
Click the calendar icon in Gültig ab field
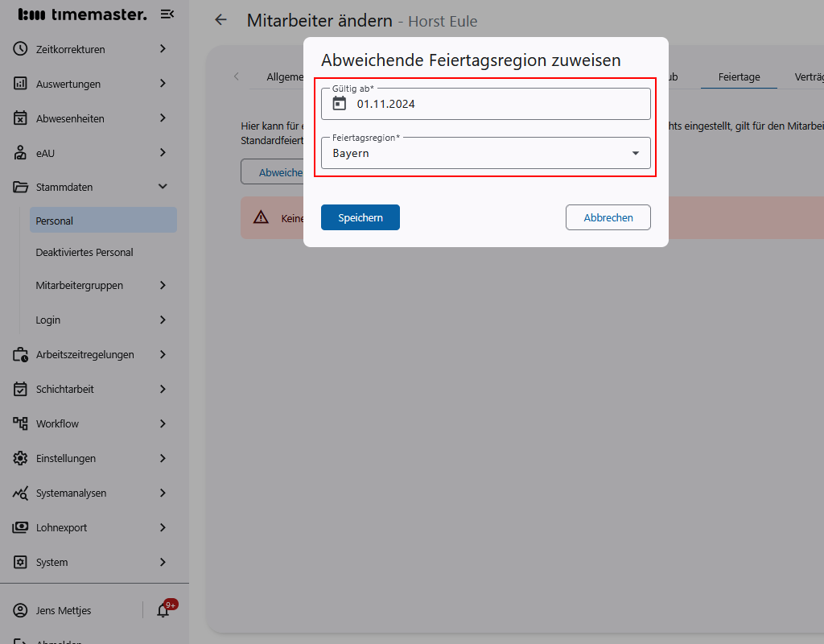pos(340,103)
